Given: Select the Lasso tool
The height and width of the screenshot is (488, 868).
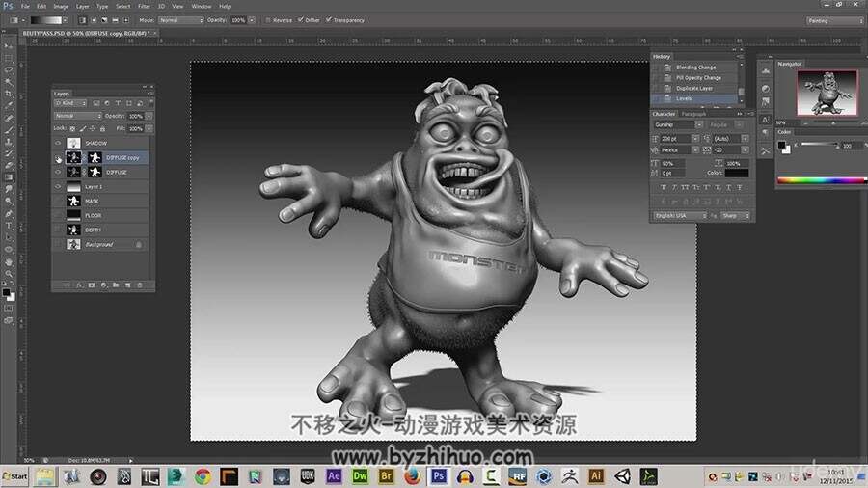Looking at the screenshot, I should 9,70.
